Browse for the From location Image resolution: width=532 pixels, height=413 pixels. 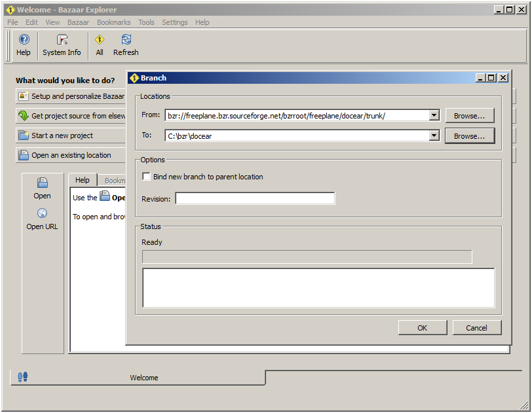click(x=470, y=116)
